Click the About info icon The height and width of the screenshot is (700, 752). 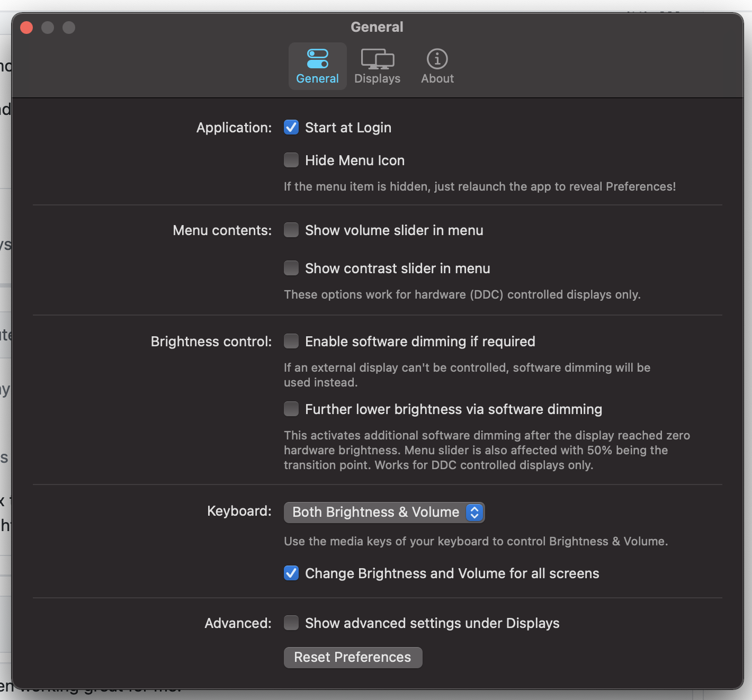pos(436,66)
